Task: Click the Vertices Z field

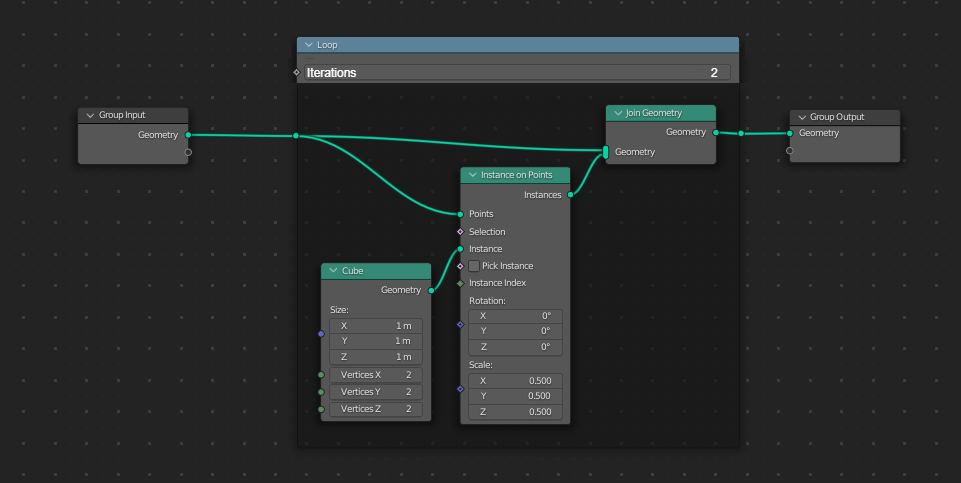Action: 376,409
